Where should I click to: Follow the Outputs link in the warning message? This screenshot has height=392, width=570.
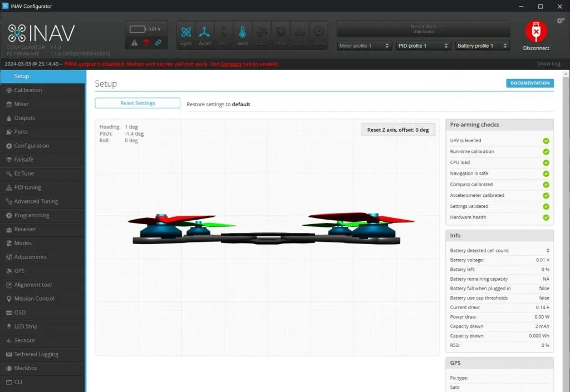(231, 64)
